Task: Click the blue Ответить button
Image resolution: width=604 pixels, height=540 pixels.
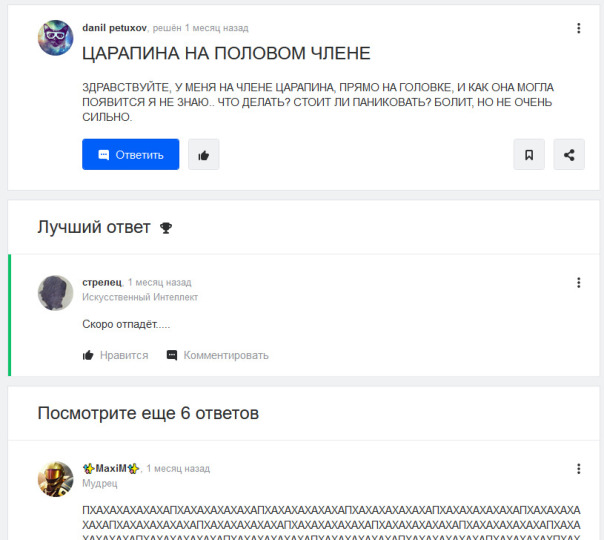Action: point(131,154)
